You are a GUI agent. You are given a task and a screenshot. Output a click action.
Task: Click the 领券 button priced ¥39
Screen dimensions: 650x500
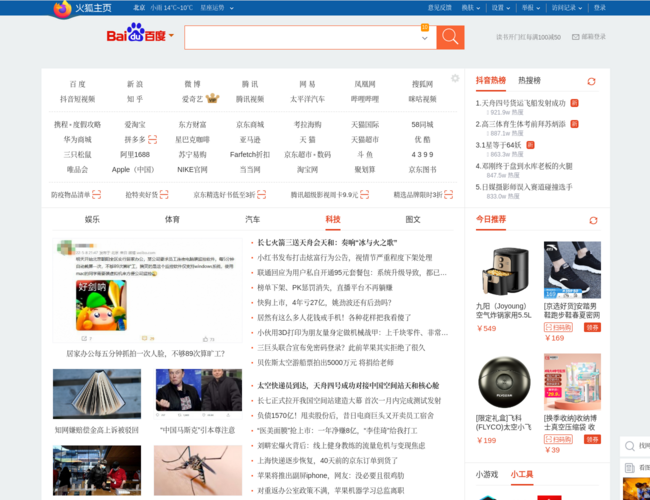coord(593,439)
